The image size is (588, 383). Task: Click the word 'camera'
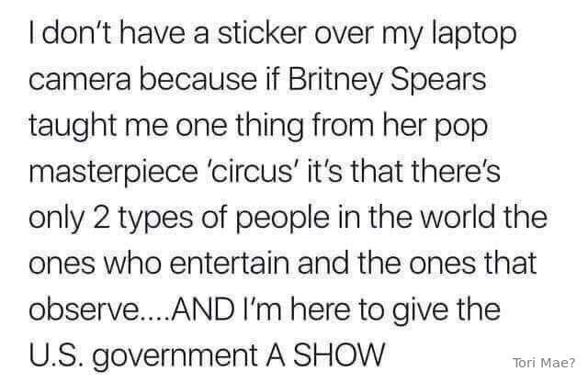(80, 82)
